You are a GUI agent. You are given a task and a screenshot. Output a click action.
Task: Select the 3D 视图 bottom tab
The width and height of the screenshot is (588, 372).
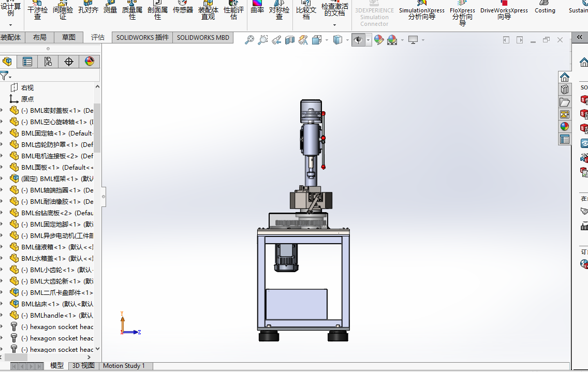83,366
